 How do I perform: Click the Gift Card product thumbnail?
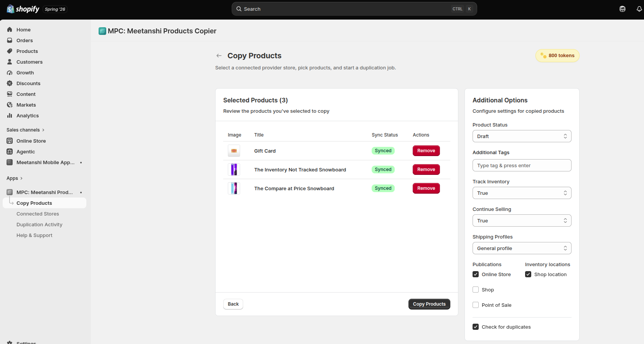pos(234,151)
